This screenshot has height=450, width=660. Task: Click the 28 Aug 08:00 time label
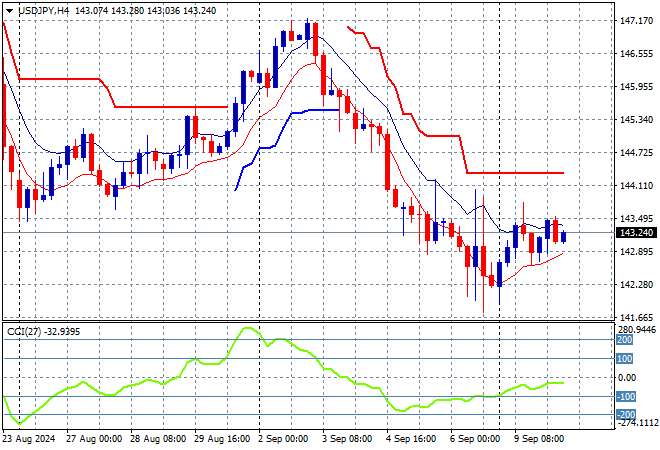158,439
